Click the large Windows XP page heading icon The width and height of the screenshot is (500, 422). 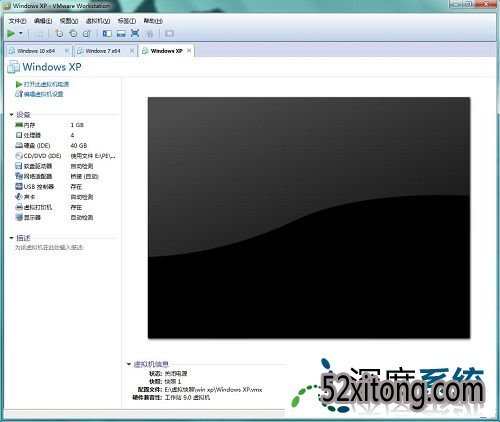[14, 67]
